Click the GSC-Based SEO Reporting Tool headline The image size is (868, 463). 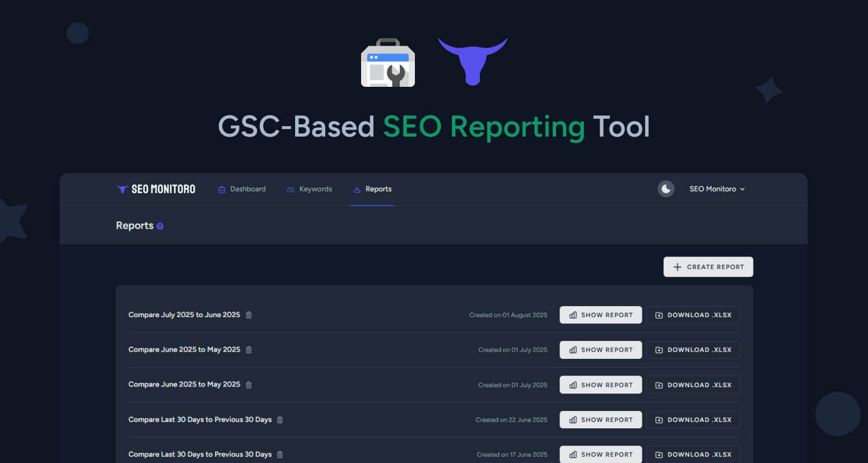click(x=434, y=126)
